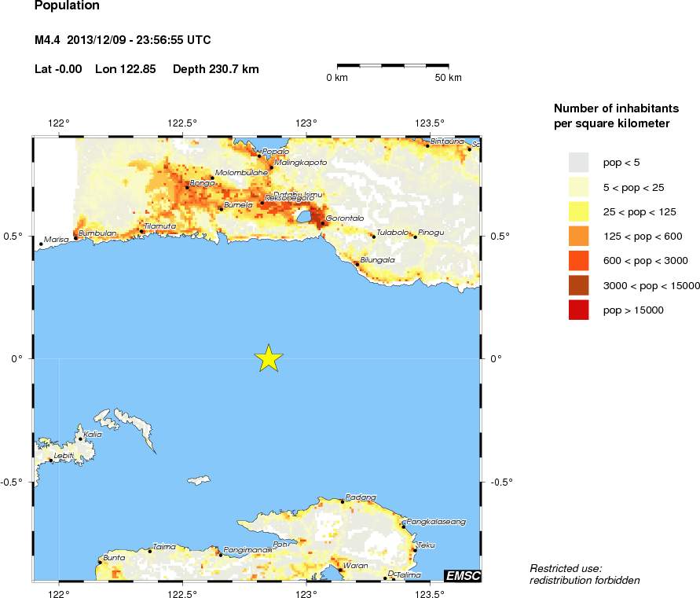Click the Pangimanan town label

(x=247, y=550)
